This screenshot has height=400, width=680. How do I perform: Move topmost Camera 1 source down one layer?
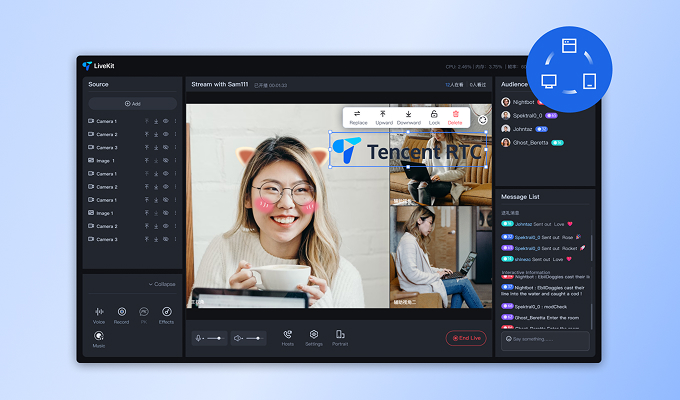(x=156, y=121)
